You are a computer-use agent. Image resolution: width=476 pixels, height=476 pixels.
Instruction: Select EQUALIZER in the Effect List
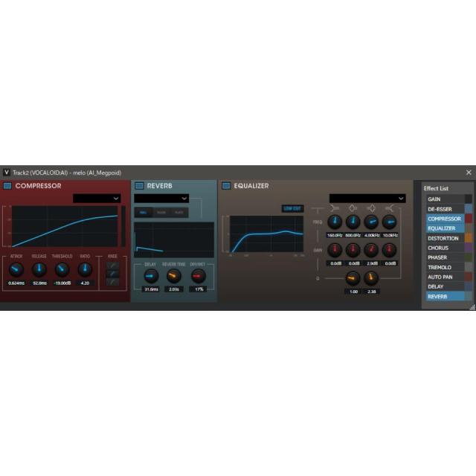(446, 228)
